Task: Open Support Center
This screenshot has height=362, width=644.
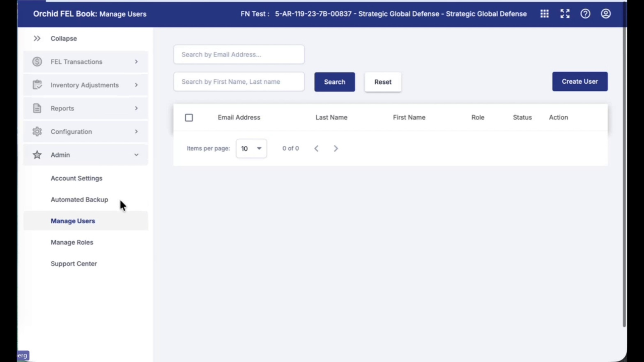Action: pyautogui.click(x=74, y=263)
